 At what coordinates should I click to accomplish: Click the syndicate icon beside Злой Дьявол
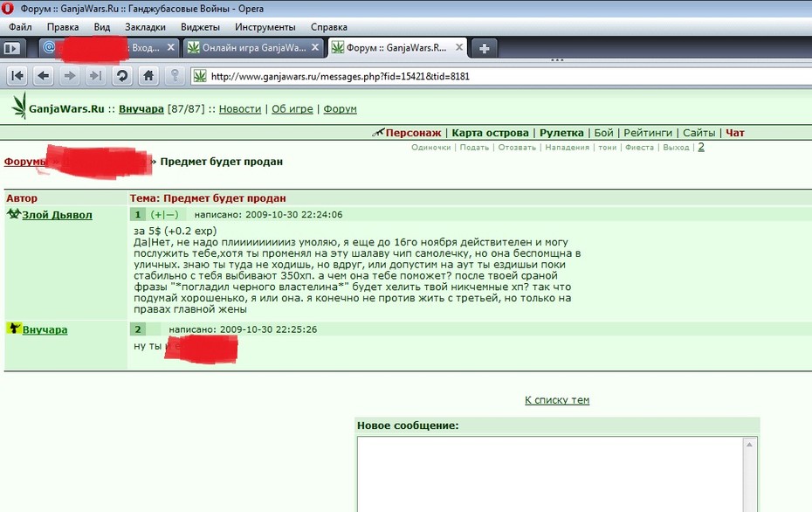[x=13, y=213]
